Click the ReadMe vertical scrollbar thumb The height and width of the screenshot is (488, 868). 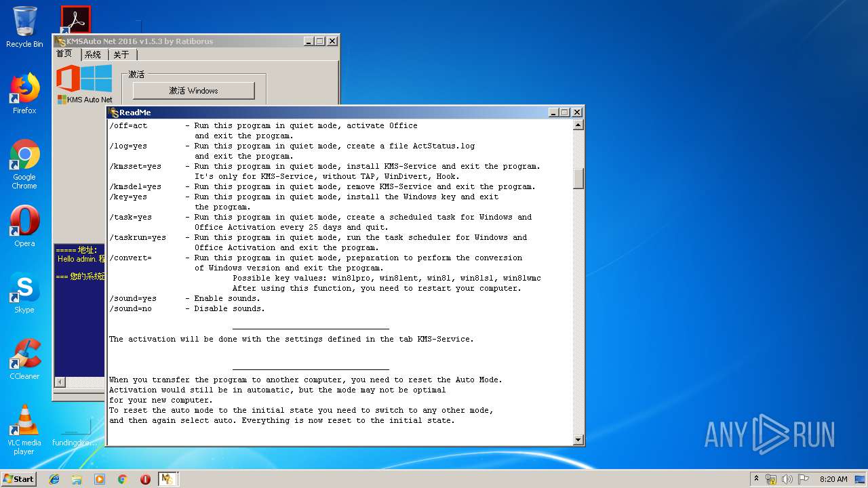pyautogui.click(x=578, y=179)
